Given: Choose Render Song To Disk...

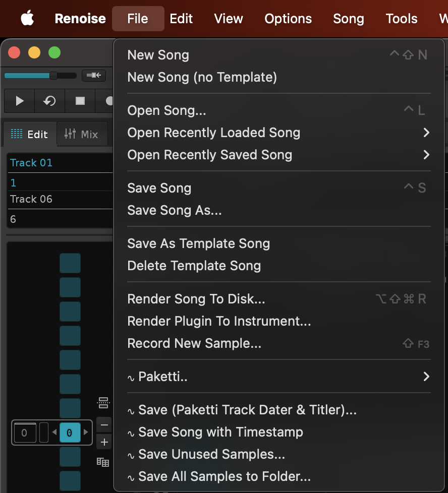Looking at the screenshot, I should tap(196, 299).
